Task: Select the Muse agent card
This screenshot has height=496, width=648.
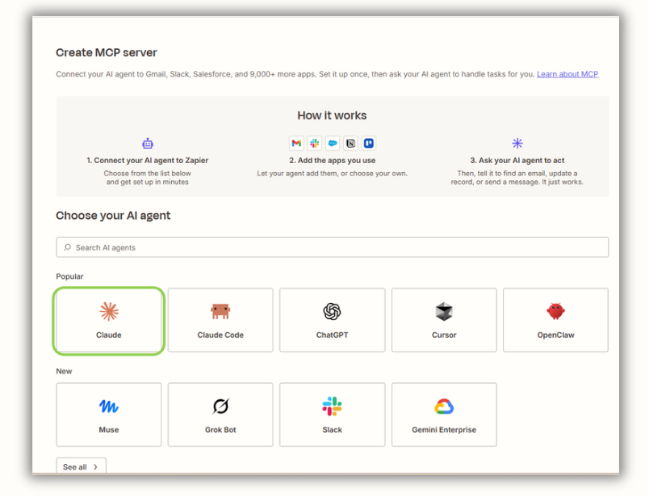Action: click(x=109, y=415)
